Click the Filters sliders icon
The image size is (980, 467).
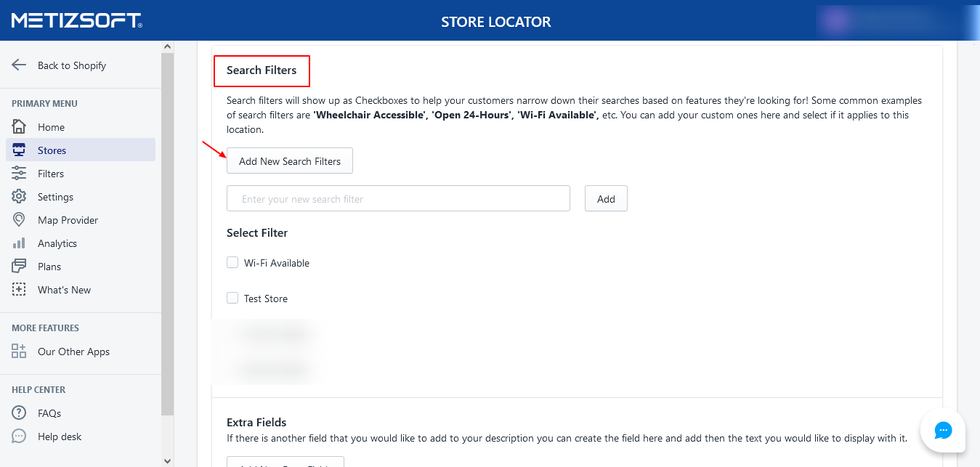point(19,174)
